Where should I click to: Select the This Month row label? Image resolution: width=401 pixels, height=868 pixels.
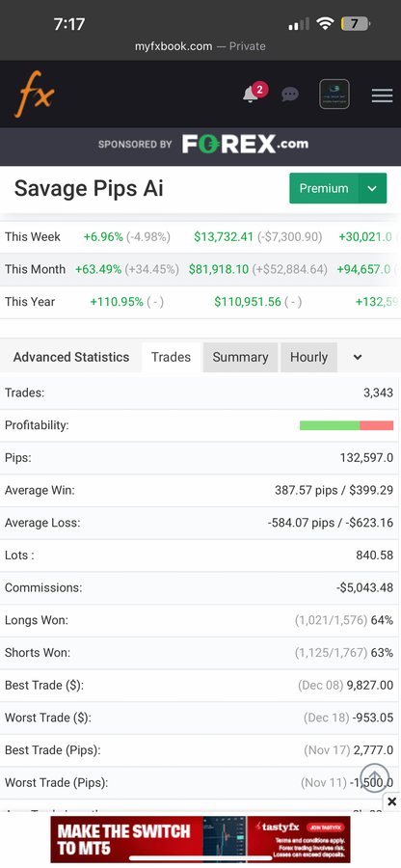click(x=35, y=270)
